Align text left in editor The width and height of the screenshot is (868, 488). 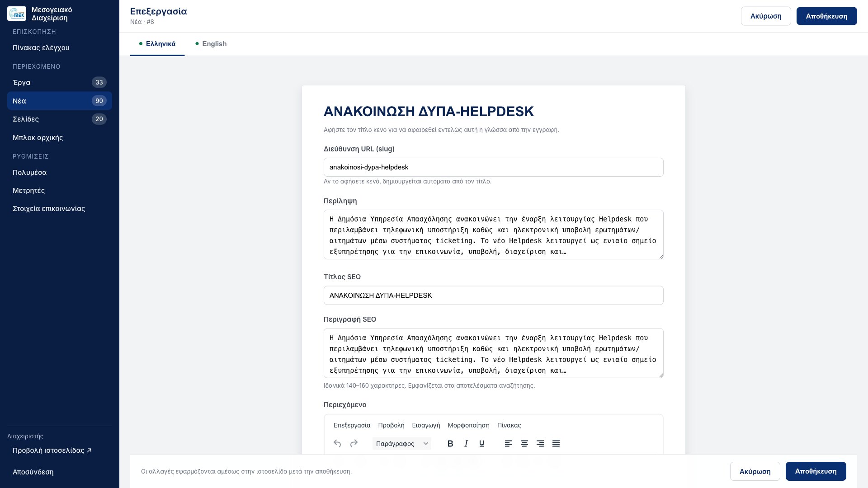[x=509, y=443]
